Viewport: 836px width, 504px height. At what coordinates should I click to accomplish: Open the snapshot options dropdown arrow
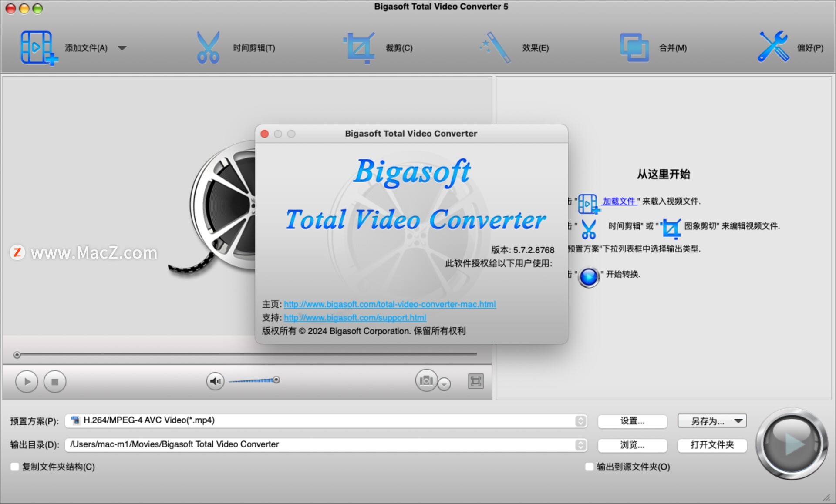coord(444,384)
